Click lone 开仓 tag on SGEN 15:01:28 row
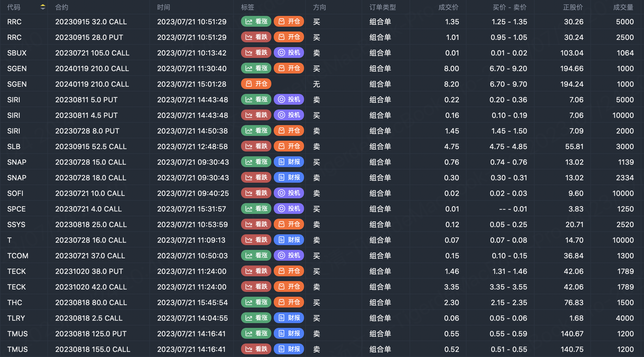The width and height of the screenshot is (644, 357). click(x=256, y=84)
